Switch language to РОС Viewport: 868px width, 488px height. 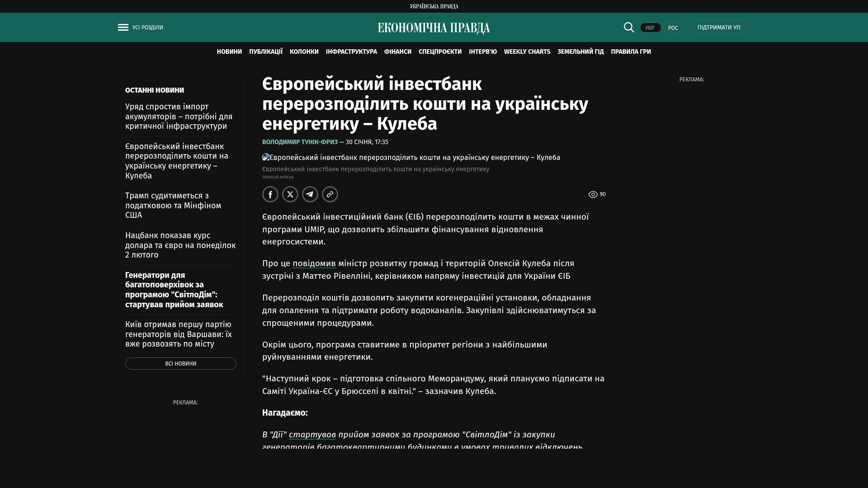coord(673,28)
